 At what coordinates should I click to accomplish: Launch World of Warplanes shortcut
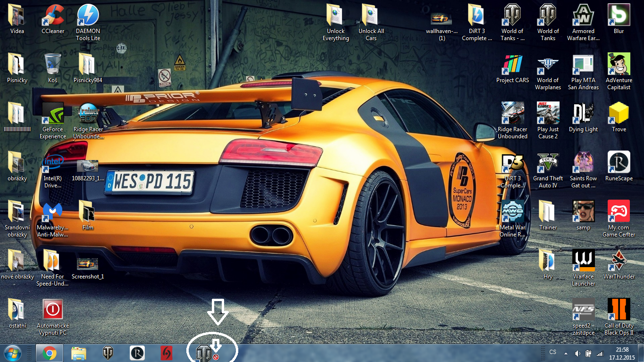[x=548, y=65]
